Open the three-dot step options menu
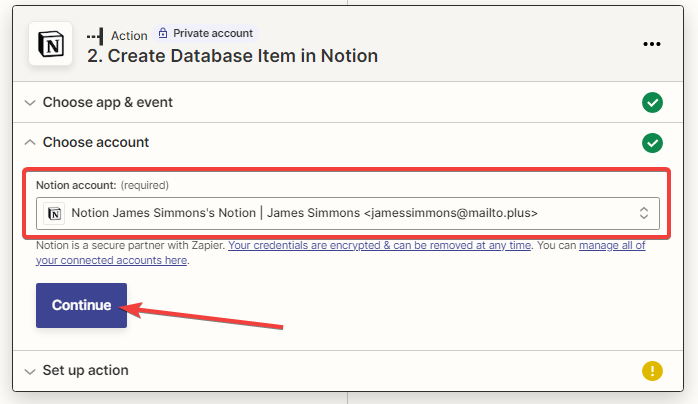 pyautogui.click(x=652, y=45)
